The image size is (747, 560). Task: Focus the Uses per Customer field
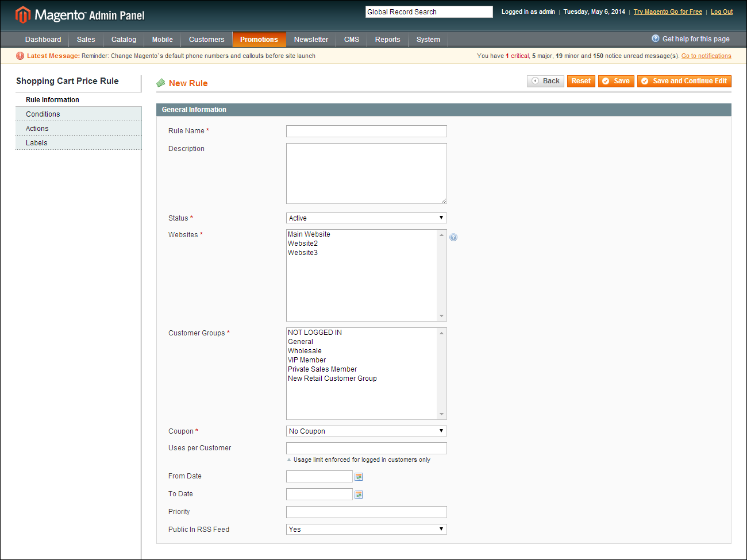pyautogui.click(x=367, y=448)
